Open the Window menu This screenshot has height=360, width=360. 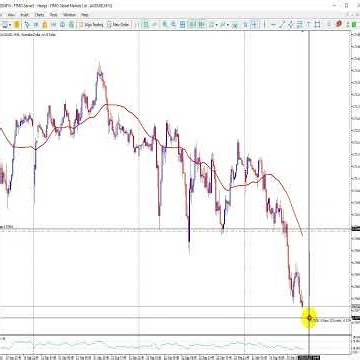(x=69, y=15)
